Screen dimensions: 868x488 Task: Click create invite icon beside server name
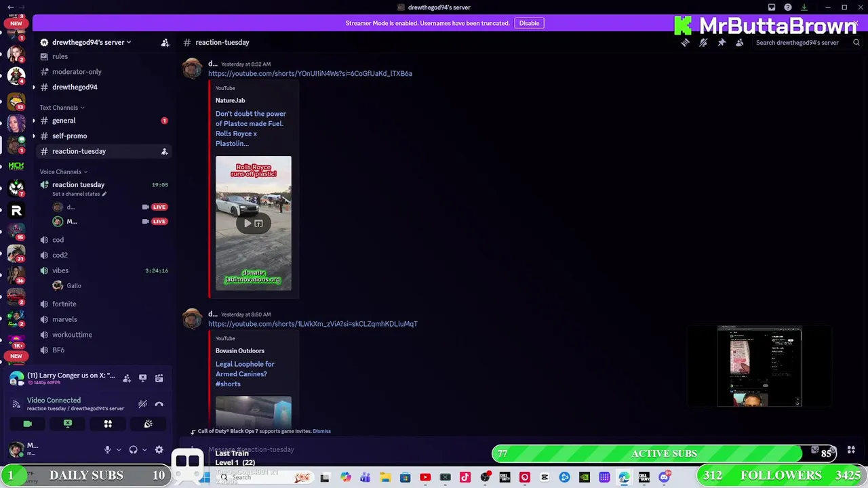pos(165,42)
